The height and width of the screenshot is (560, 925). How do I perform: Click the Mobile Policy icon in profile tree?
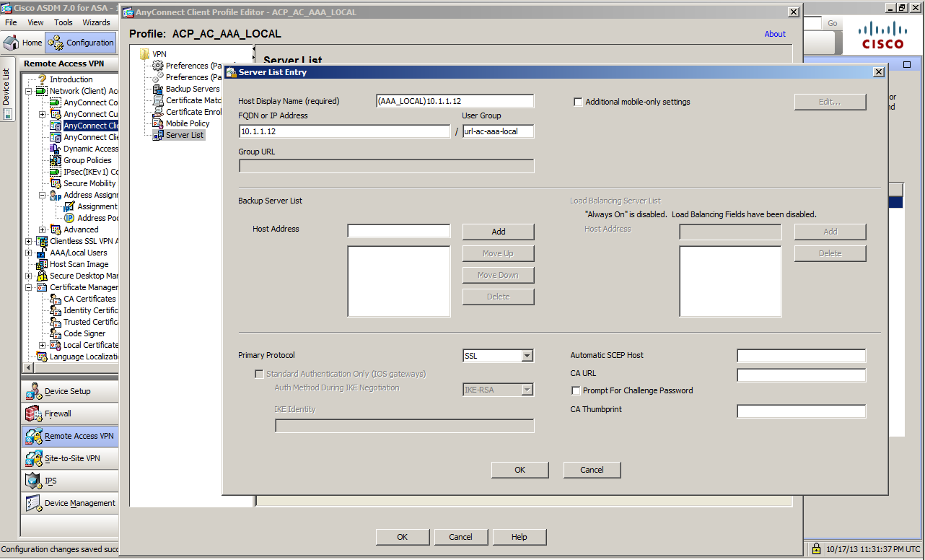pyautogui.click(x=158, y=123)
